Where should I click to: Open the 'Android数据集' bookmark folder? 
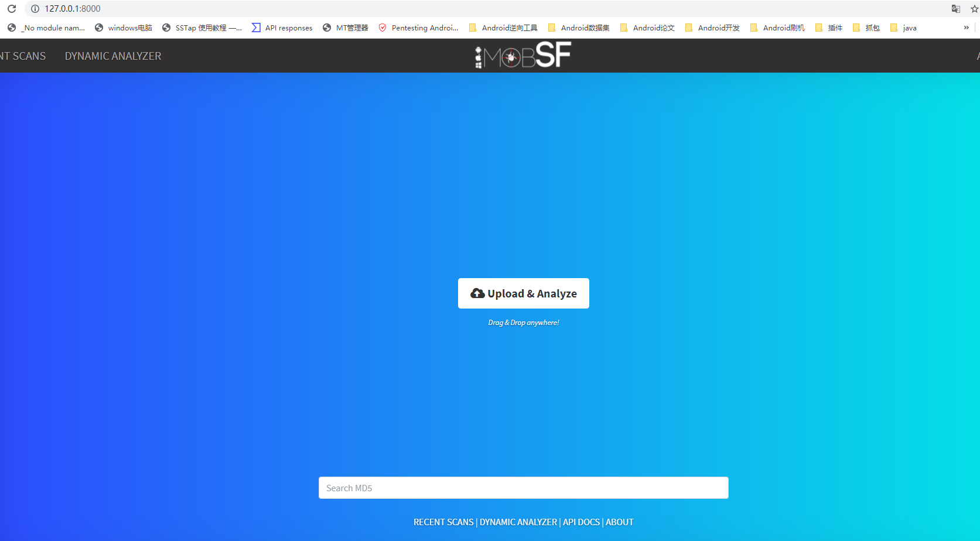point(579,28)
